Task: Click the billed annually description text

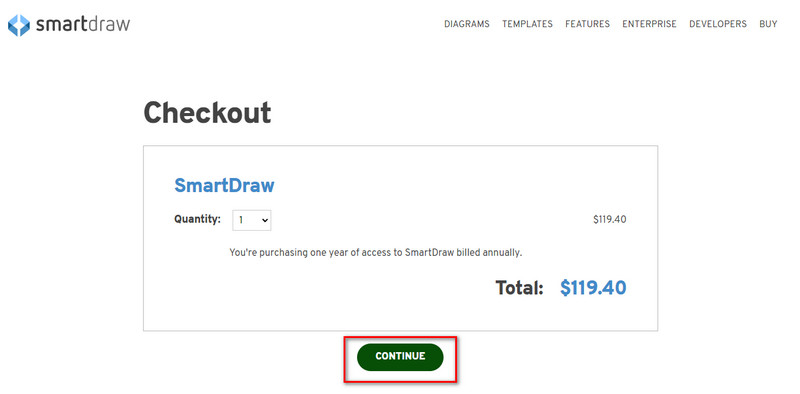Action: tap(376, 252)
